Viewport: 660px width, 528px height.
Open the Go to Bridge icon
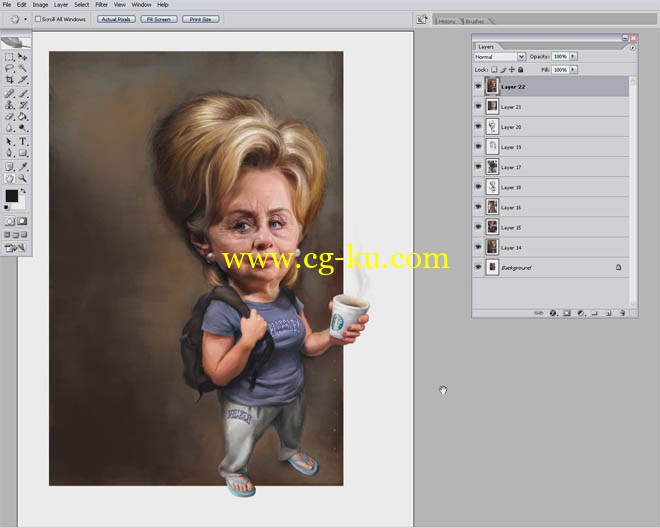[421, 19]
